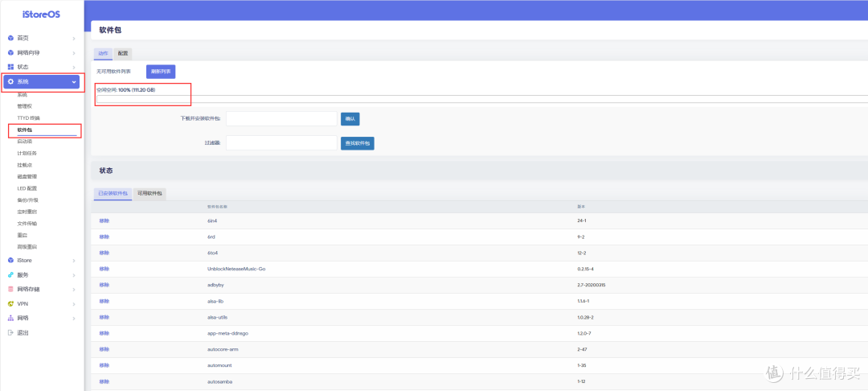Open 文件传输 in the sidebar
Viewport: 868px width, 391px height.
click(27, 223)
